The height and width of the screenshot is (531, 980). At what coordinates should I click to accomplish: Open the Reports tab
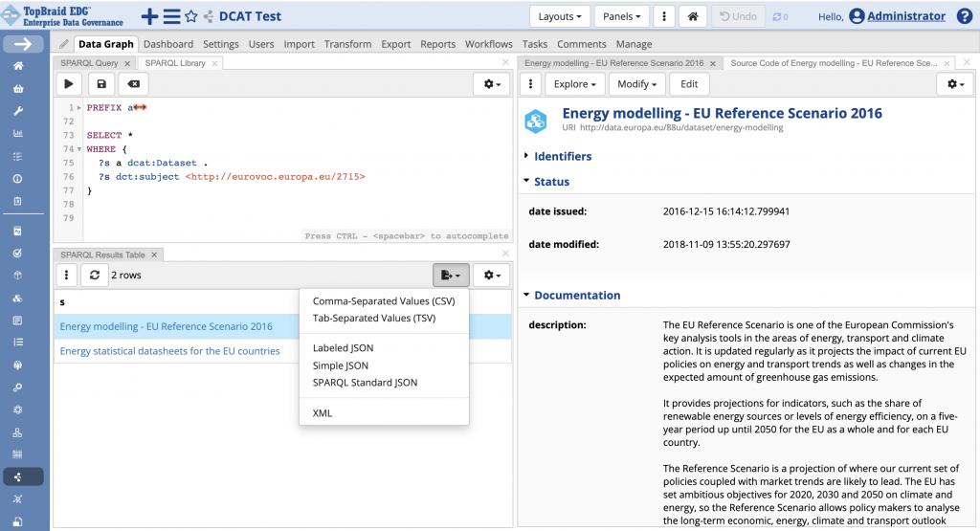coord(437,44)
